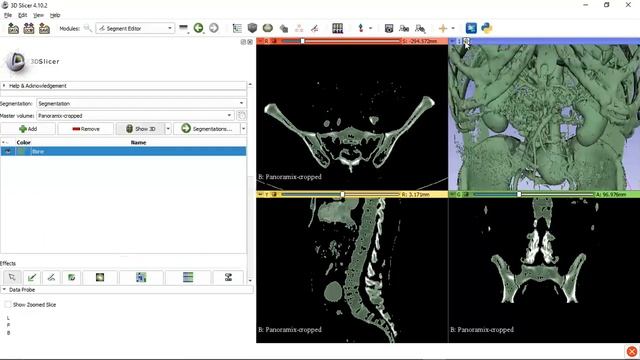Open the Python interactor icon
This screenshot has height=360, width=640.
point(487,28)
